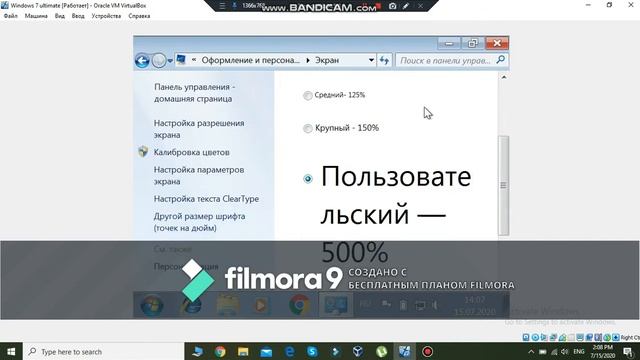The width and height of the screenshot is (640, 360).
Task: Open the Вид menu in VirtualBox
Action: click(x=60, y=16)
